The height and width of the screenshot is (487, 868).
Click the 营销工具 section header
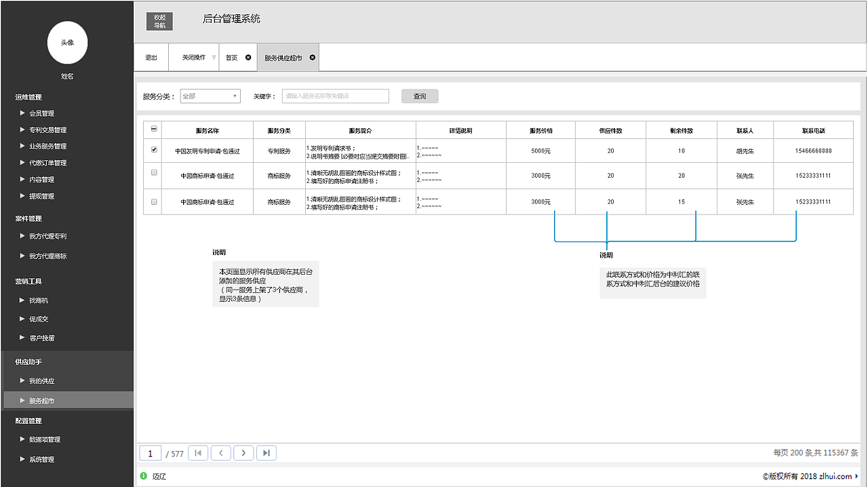pyautogui.click(x=28, y=281)
